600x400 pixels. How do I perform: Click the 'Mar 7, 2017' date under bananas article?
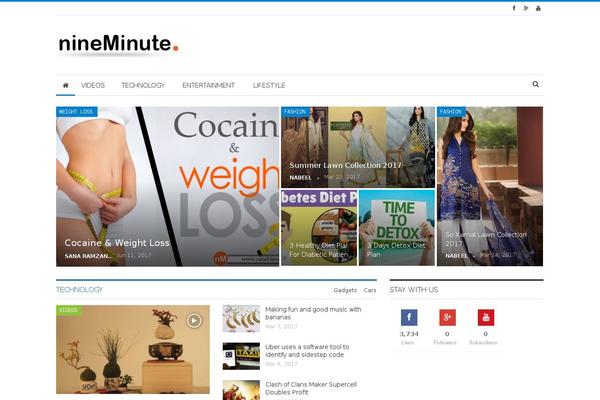281,327
